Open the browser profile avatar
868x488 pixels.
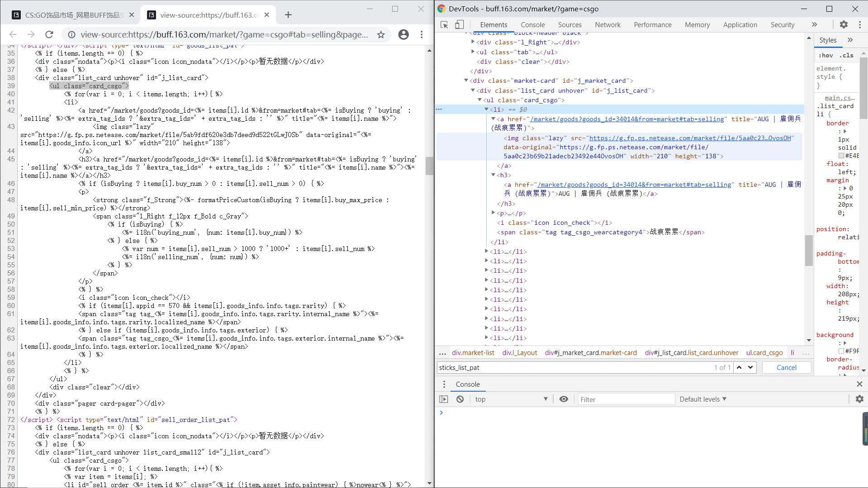click(403, 34)
